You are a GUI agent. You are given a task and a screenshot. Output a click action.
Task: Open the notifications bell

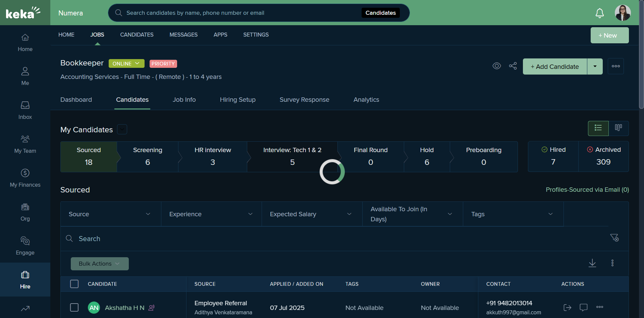point(600,13)
